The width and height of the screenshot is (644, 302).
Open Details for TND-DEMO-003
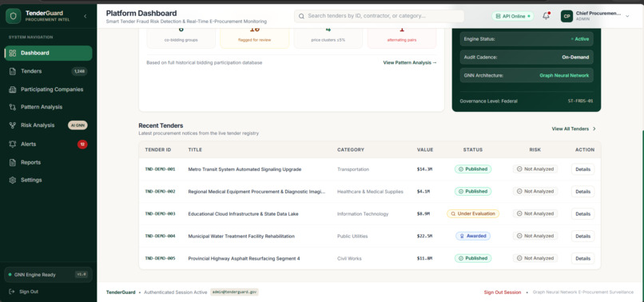(x=582, y=213)
